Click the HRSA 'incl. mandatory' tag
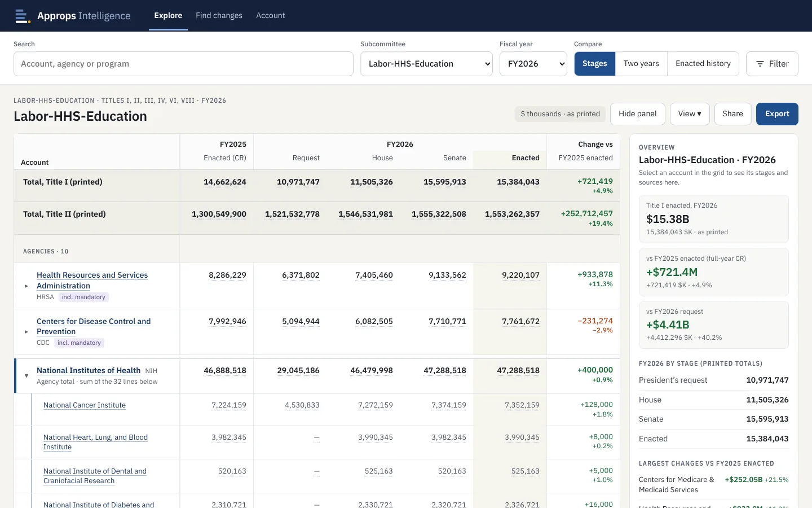This screenshot has height=508, width=812. [83, 297]
